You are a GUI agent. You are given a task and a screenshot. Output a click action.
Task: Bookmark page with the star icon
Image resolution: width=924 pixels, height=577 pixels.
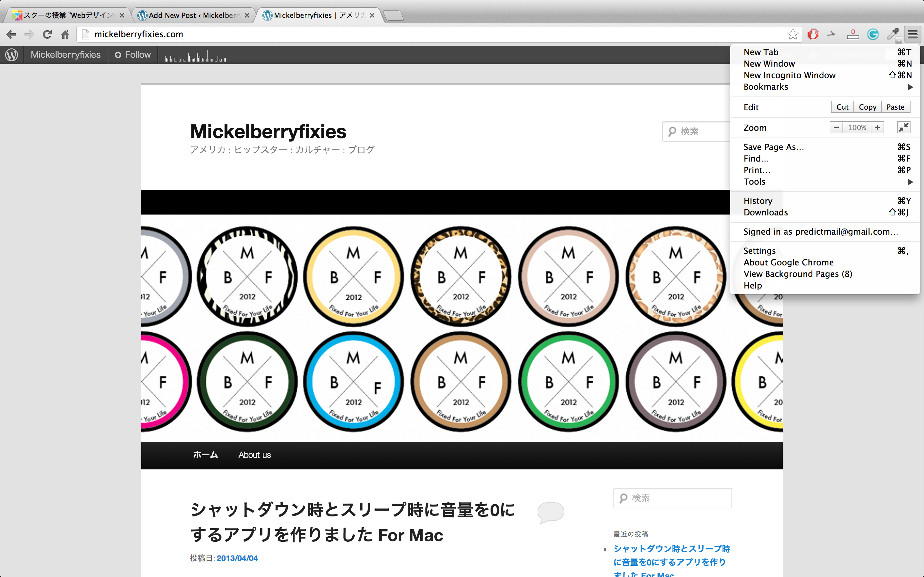click(793, 34)
